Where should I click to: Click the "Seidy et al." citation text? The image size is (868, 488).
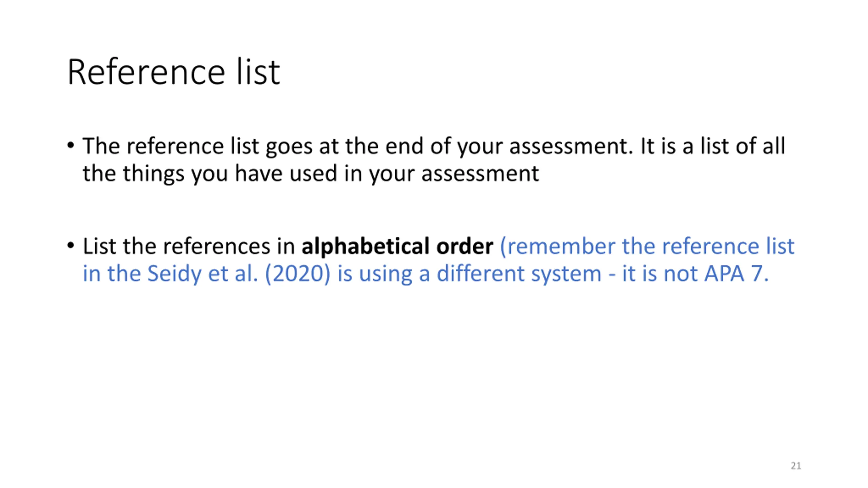point(202,273)
